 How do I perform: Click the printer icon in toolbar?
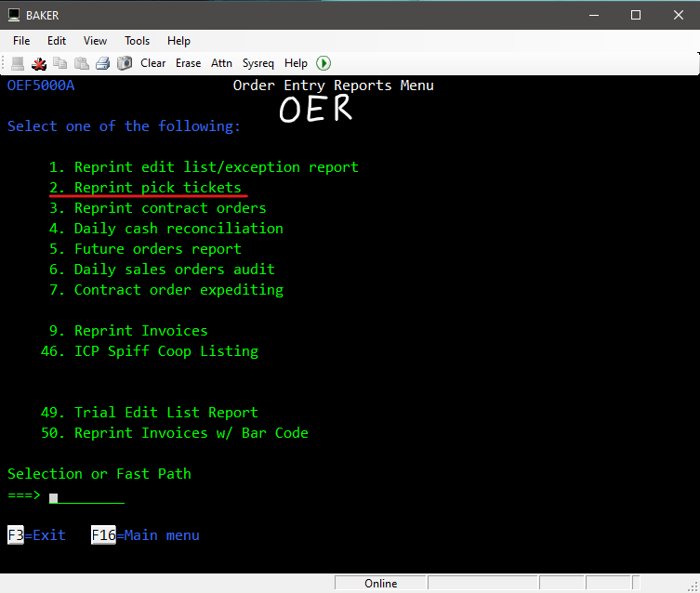[103, 63]
